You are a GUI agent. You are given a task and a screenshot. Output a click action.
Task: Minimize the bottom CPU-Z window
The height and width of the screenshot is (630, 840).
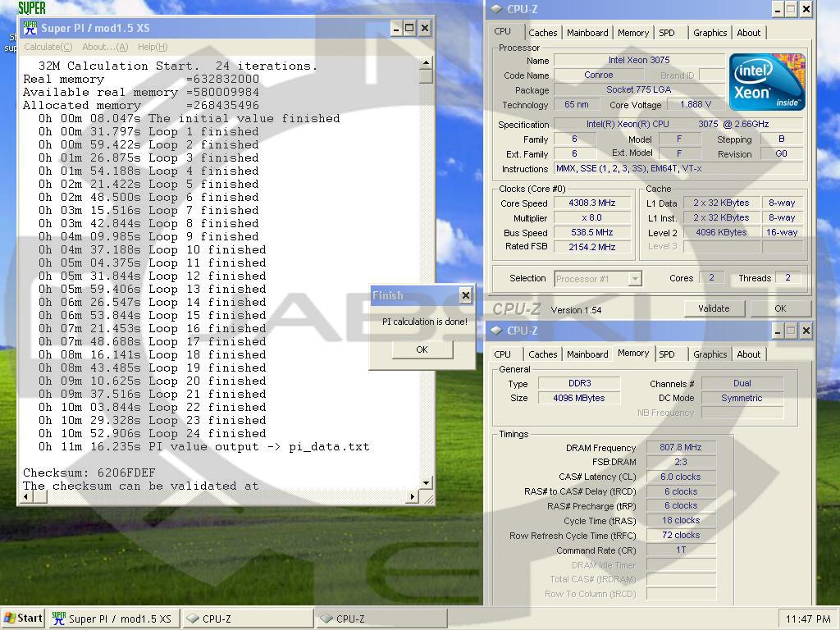[x=778, y=331]
